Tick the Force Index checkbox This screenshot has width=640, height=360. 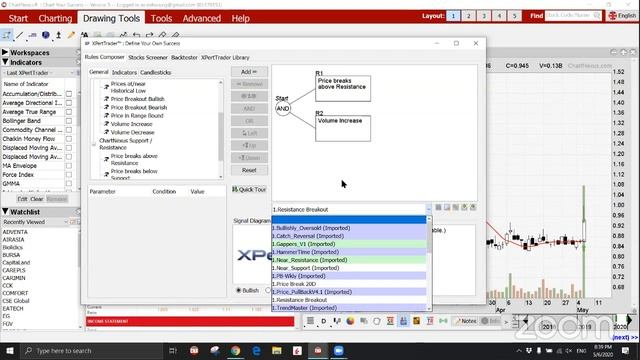coord(69,175)
